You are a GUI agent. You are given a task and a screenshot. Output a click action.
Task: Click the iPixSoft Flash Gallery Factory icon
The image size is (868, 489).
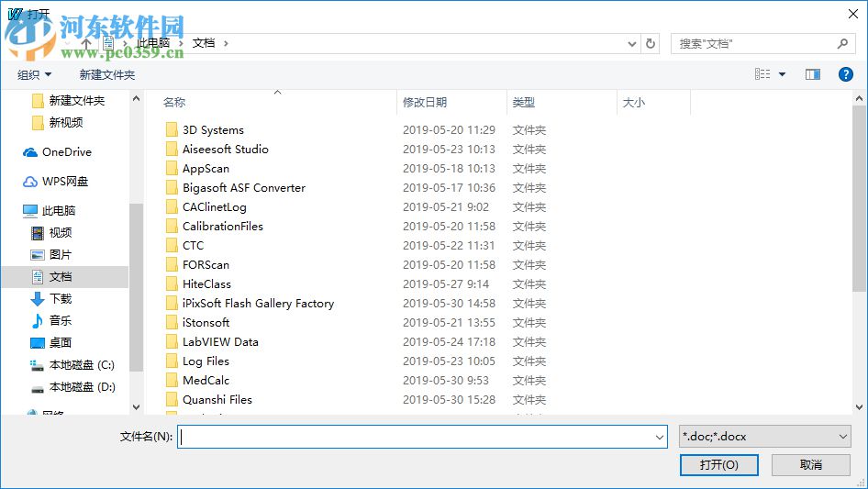172,304
